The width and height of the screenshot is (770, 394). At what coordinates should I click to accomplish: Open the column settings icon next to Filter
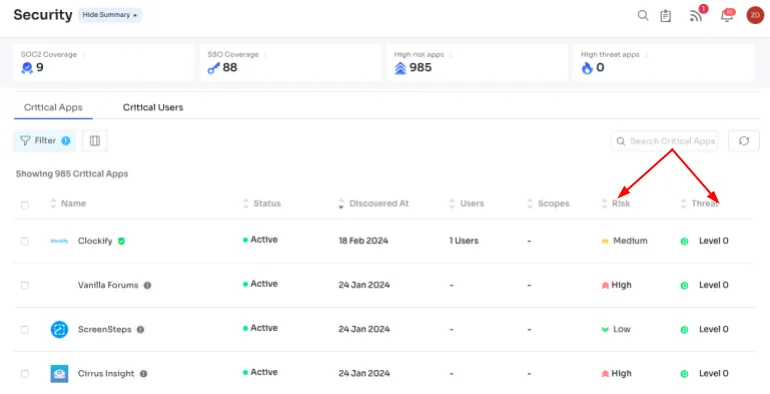tap(95, 141)
